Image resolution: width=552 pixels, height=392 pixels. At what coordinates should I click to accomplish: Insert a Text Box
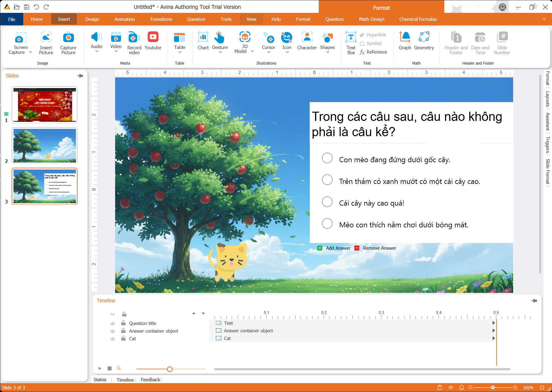click(351, 42)
